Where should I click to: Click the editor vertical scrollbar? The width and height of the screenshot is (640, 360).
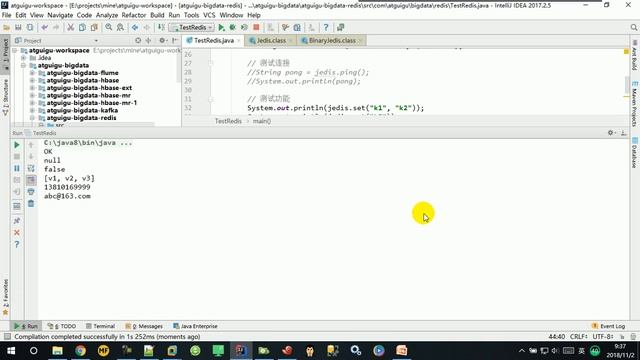(626, 84)
